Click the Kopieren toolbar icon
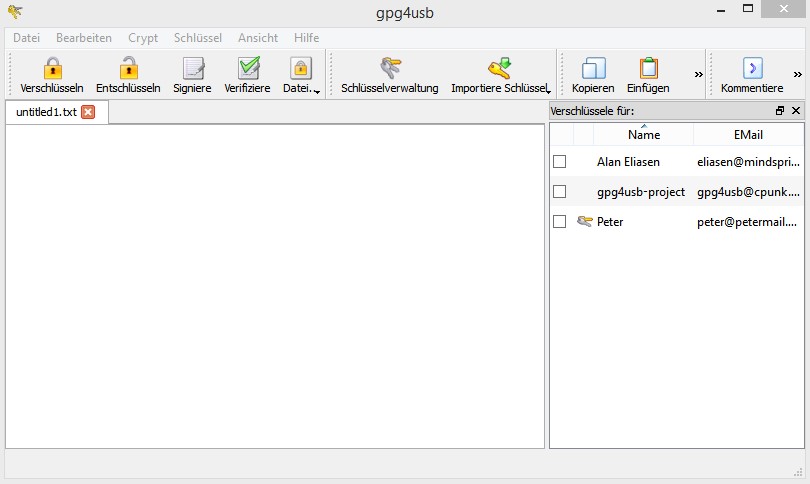810x484 pixels. (593, 69)
